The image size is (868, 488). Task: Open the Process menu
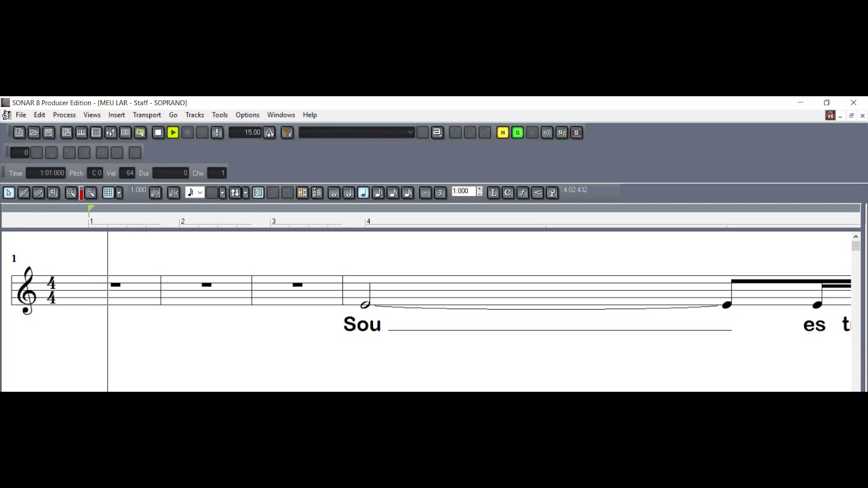(x=64, y=115)
